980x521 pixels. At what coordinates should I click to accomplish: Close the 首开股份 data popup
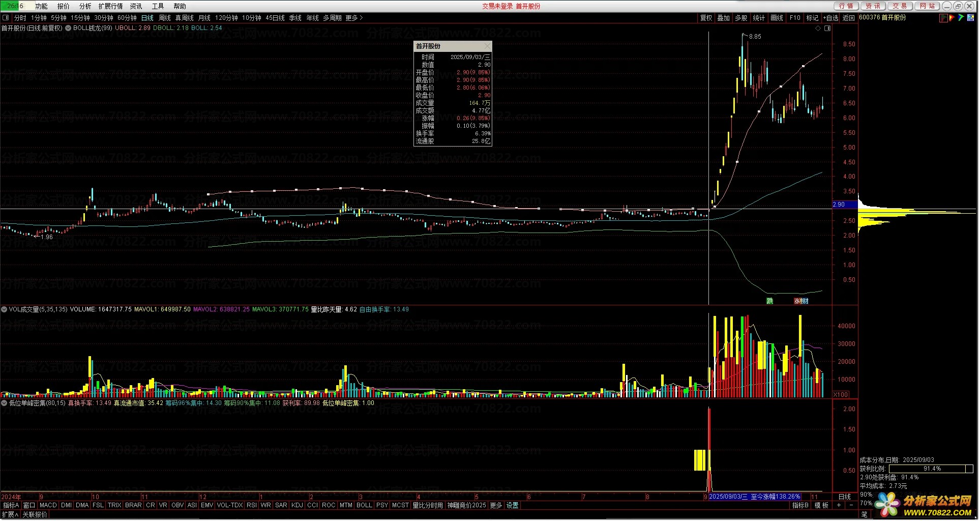tap(487, 46)
